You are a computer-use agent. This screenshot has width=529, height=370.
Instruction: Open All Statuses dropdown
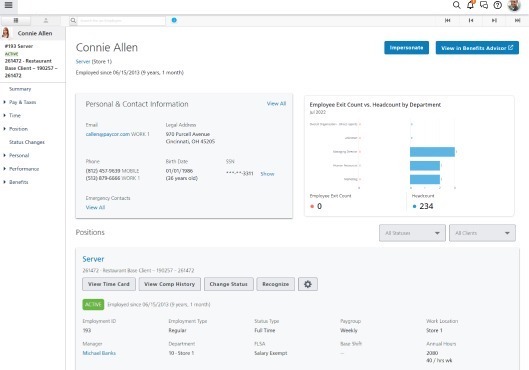(x=412, y=233)
